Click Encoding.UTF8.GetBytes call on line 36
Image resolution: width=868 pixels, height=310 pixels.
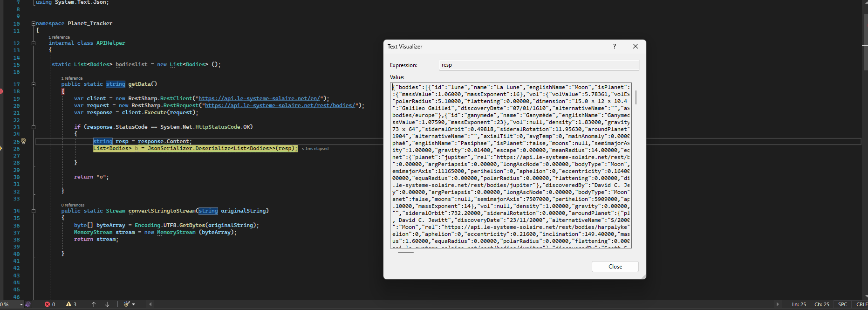click(195, 225)
